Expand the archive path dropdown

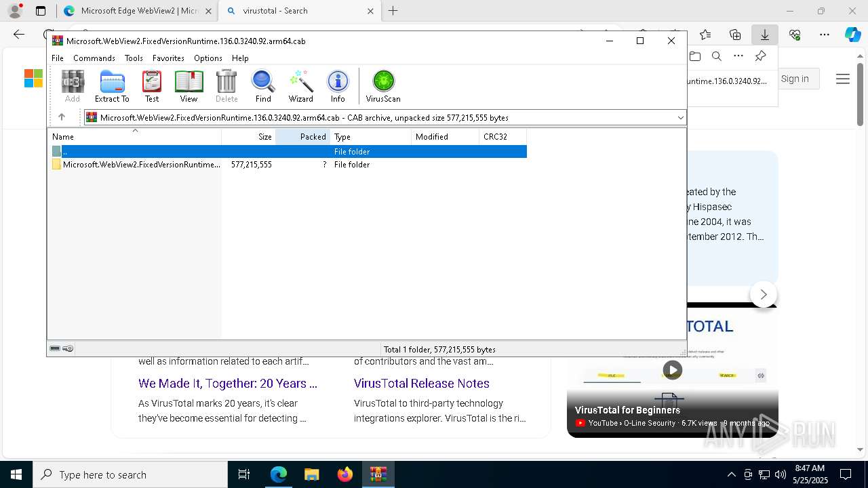pyautogui.click(x=680, y=118)
